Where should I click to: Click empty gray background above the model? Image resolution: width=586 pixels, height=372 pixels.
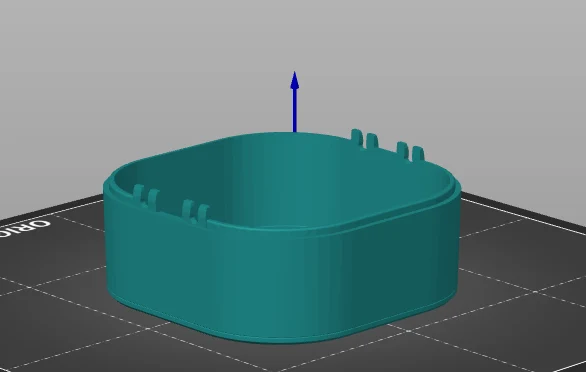[149, 75]
